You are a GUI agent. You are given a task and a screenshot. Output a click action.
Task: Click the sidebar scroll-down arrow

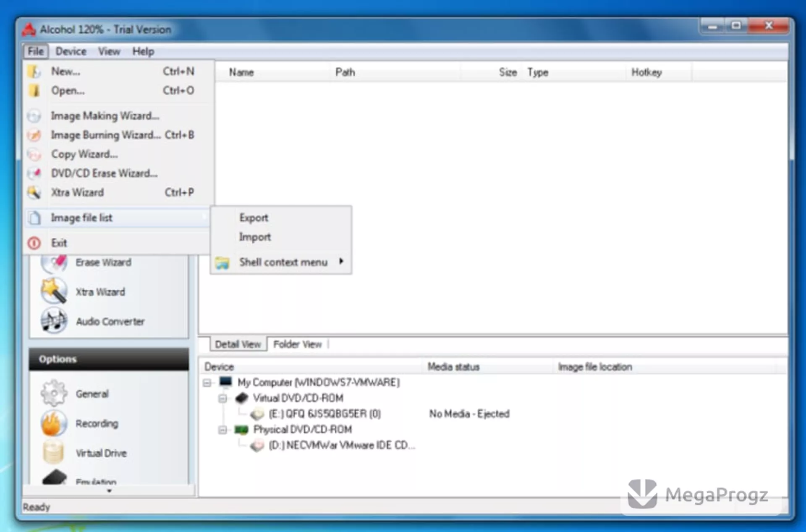point(110,491)
